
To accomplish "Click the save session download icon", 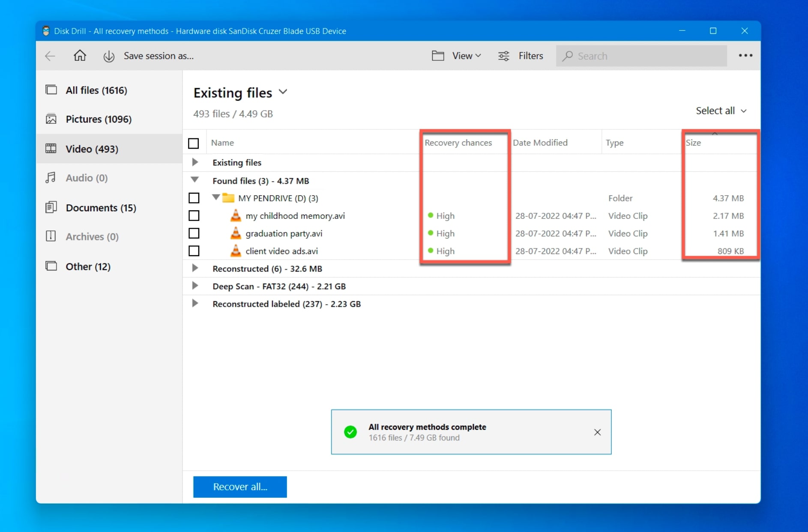I will click(x=109, y=56).
